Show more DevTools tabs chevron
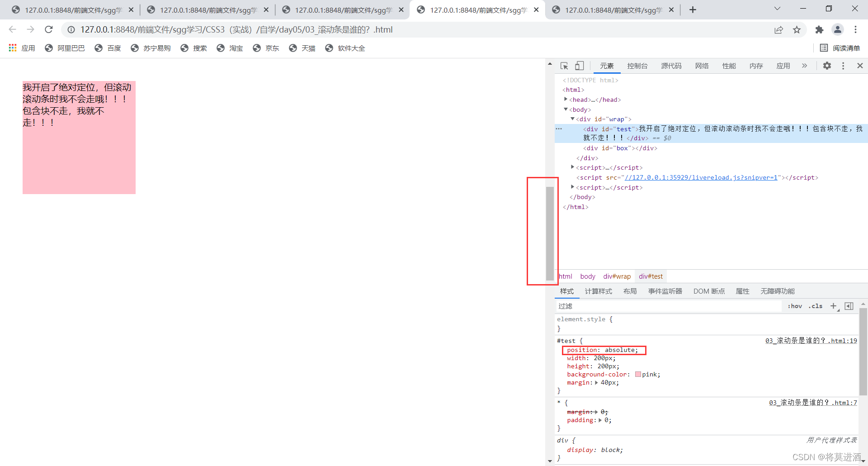The image size is (868, 466). [x=804, y=66]
